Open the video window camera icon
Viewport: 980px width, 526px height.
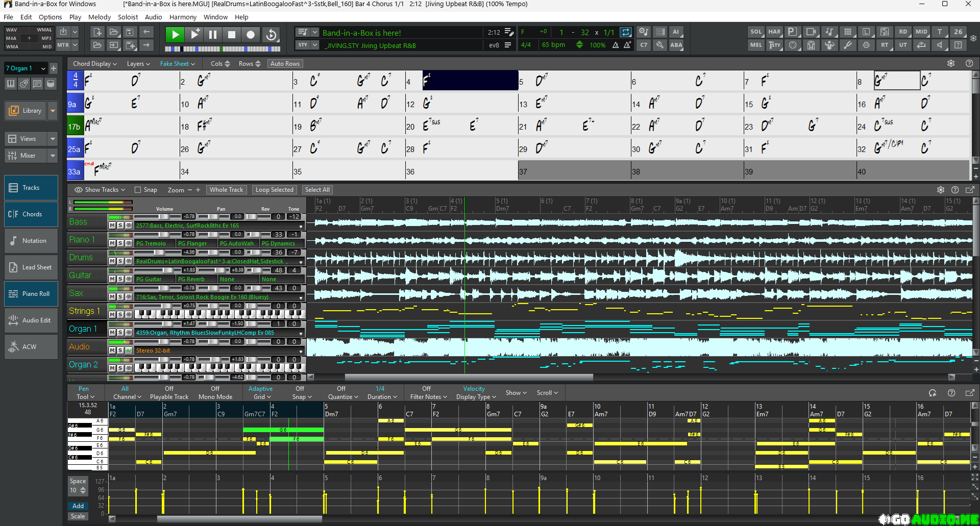[811, 32]
